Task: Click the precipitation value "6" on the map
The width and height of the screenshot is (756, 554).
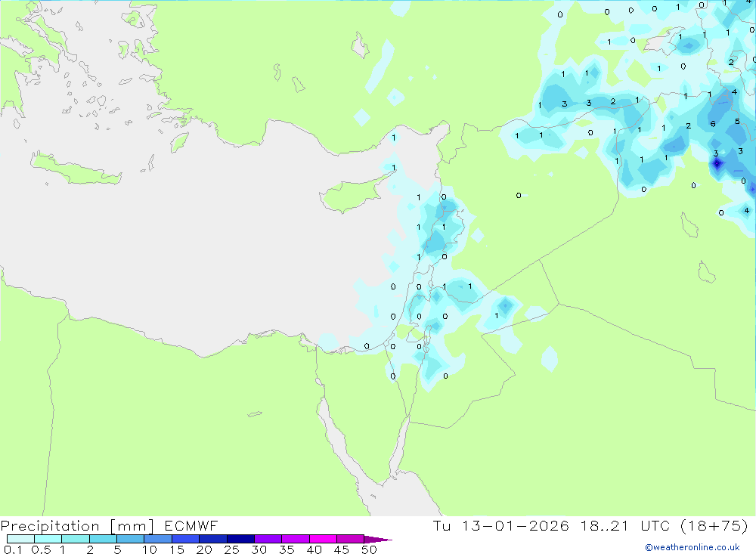Action: tap(713, 124)
